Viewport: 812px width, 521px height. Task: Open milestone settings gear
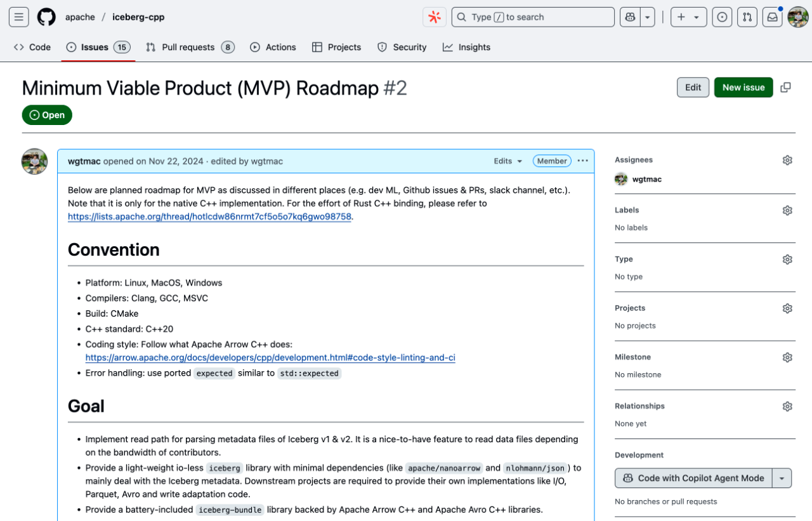pos(787,357)
